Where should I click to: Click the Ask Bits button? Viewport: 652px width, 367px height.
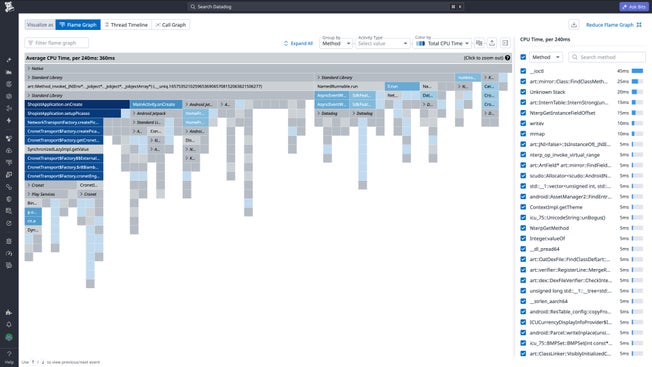(x=633, y=7)
